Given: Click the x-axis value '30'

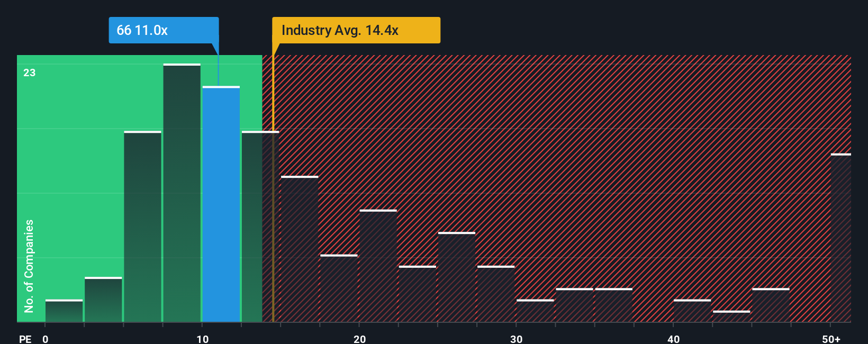Looking at the screenshot, I should [x=516, y=339].
